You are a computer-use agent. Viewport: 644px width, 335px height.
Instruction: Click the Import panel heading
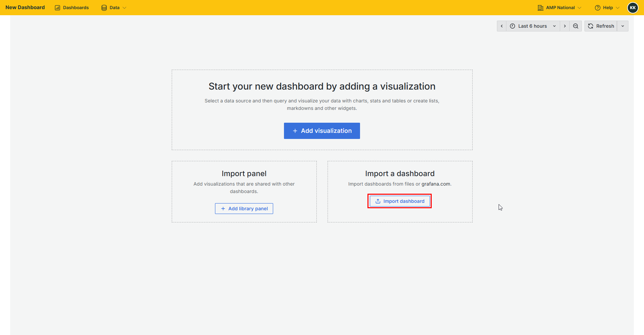coord(244,173)
